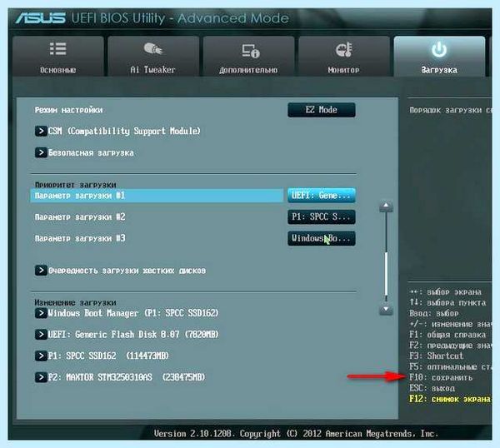Viewport: 500px width, 448px height.
Task: Select the Параметр загрузки #1 row
Action: (x=157, y=196)
